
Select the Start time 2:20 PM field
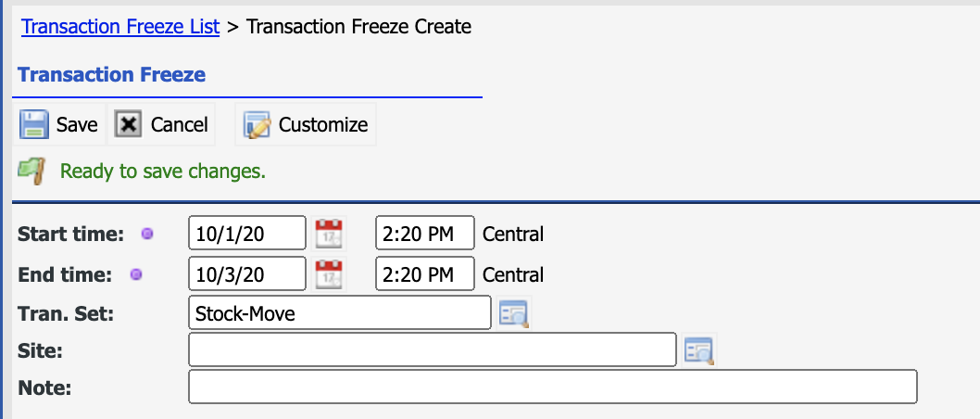click(425, 234)
